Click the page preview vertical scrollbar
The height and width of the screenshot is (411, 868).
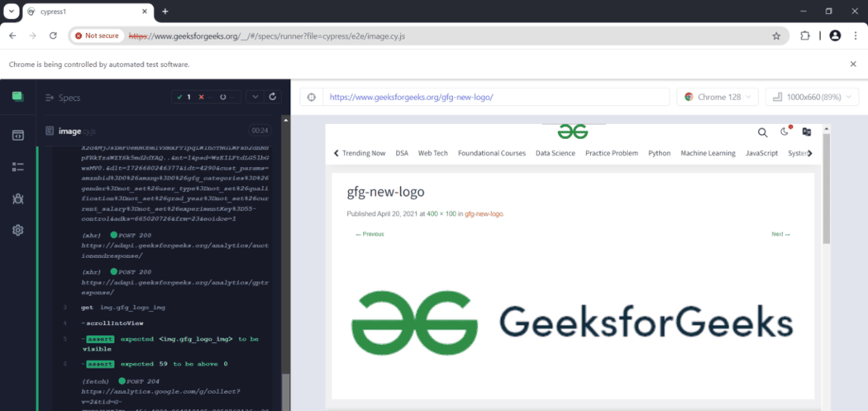827,189
